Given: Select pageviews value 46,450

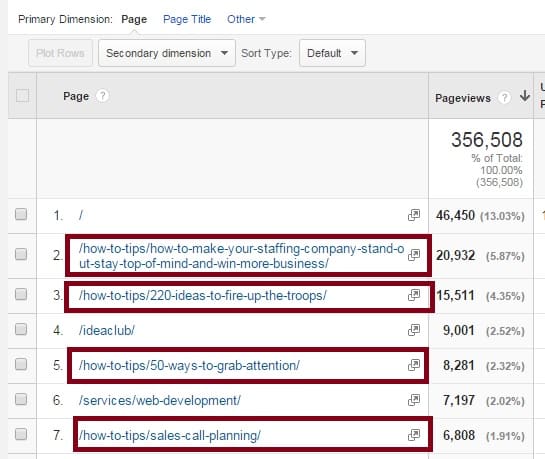Looking at the screenshot, I should pyautogui.click(x=455, y=215).
